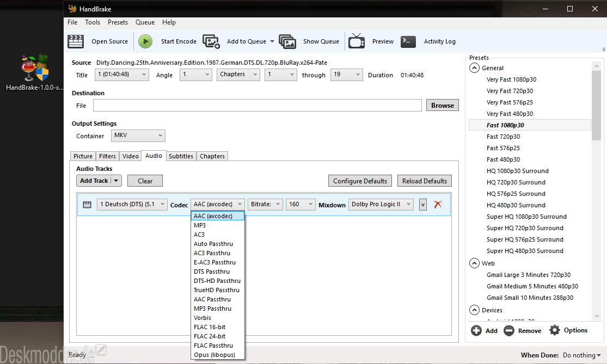Click the Clear button
This screenshot has height=364, width=607.
pos(145,181)
